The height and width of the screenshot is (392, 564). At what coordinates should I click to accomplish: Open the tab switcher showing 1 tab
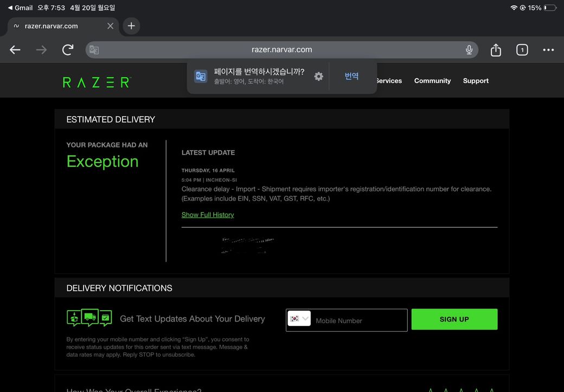pyautogui.click(x=522, y=50)
